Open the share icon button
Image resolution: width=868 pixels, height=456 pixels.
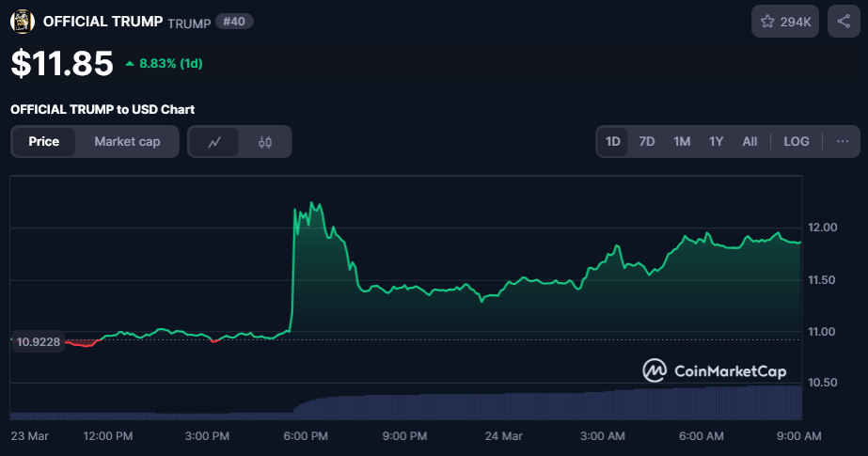pyautogui.click(x=844, y=22)
